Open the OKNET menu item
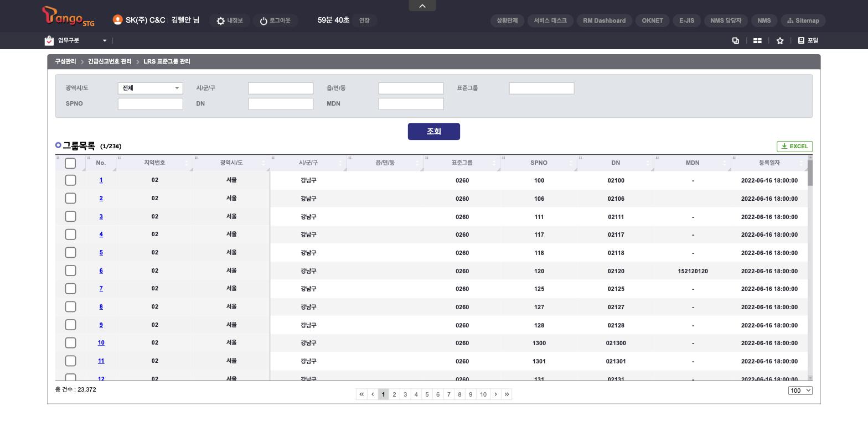Screen dimensions: 868x427 click(x=652, y=20)
